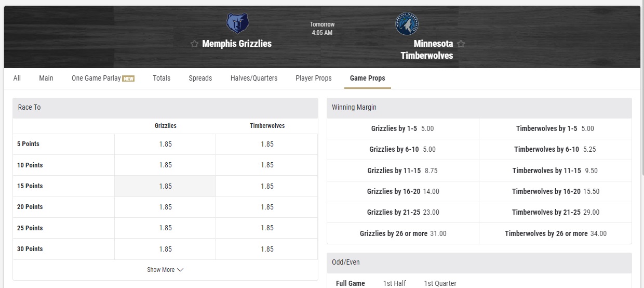Pick Timberwolves by 6-10 at 5.25
The width and height of the screenshot is (644, 288).
click(x=555, y=149)
